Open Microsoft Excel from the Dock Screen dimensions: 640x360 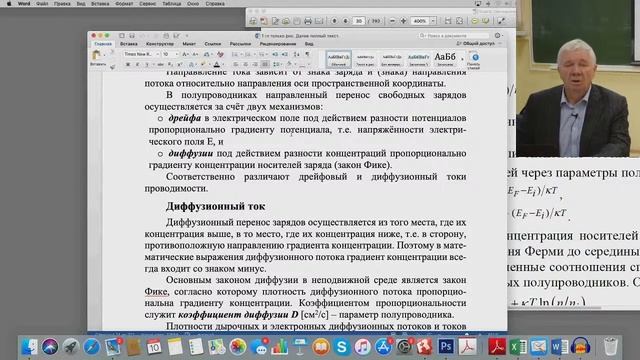point(518,347)
